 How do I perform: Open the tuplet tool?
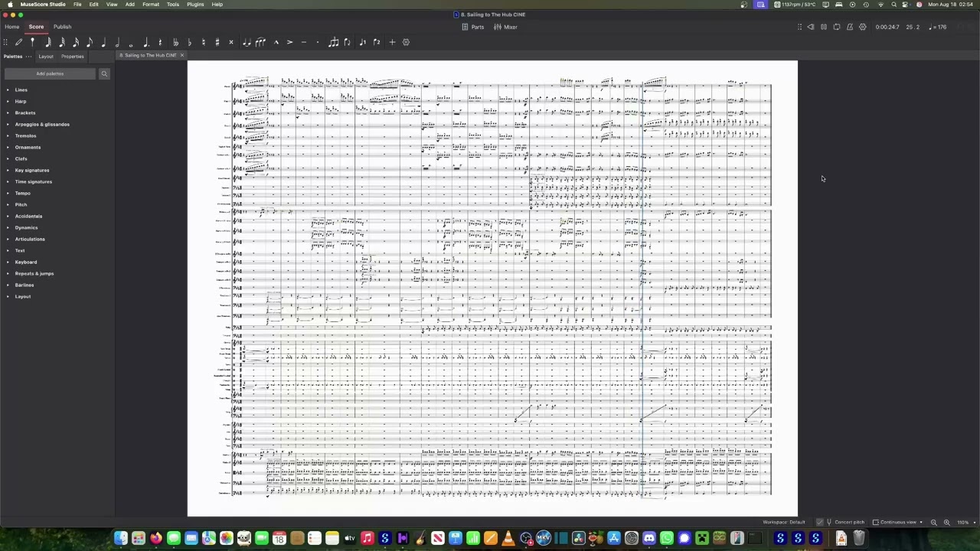coord(333,42)
